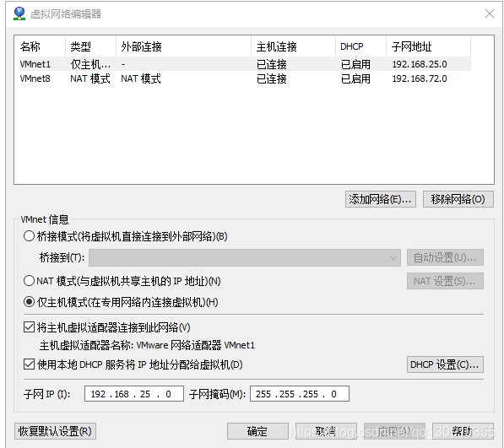The image size is (504, 448).
Task: Toggle 将主机虚拟适配器连接到此网络 checkbox
Action: pyautogui.click(x=29, y=327)
